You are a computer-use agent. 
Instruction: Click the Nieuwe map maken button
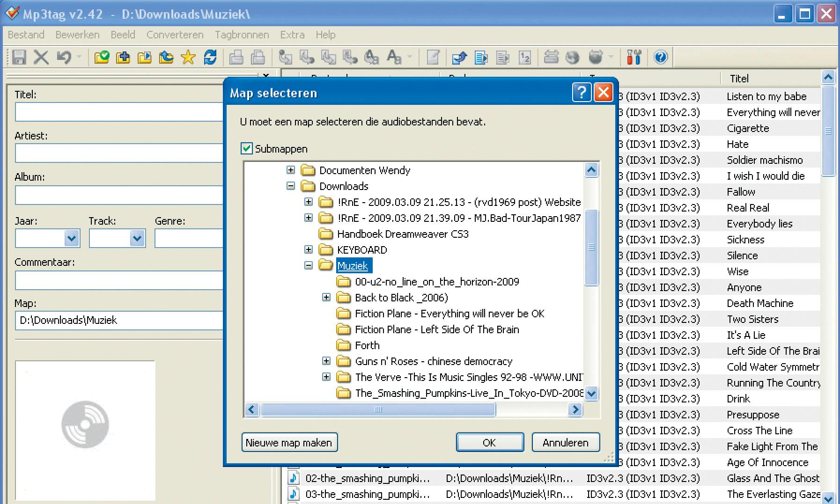coord(289,443)
